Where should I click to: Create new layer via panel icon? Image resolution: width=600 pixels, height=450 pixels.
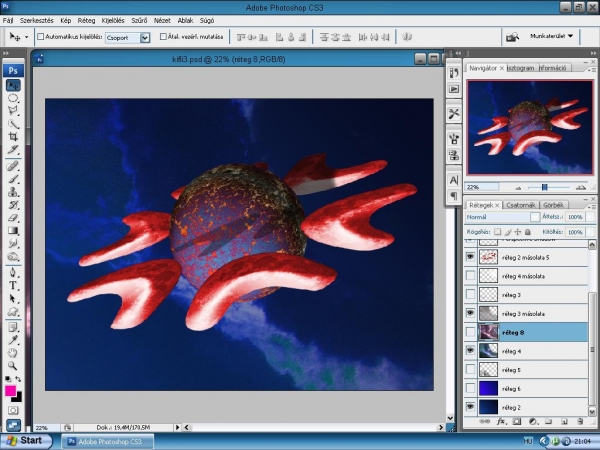point(564,422)
